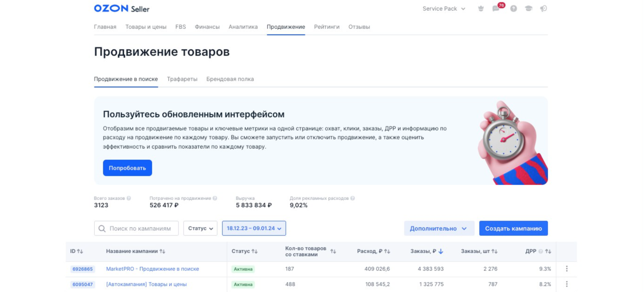The height and width of the screenshot is (292, 644).
Task: Open the Финансы menu item
Action: (207, 27)
